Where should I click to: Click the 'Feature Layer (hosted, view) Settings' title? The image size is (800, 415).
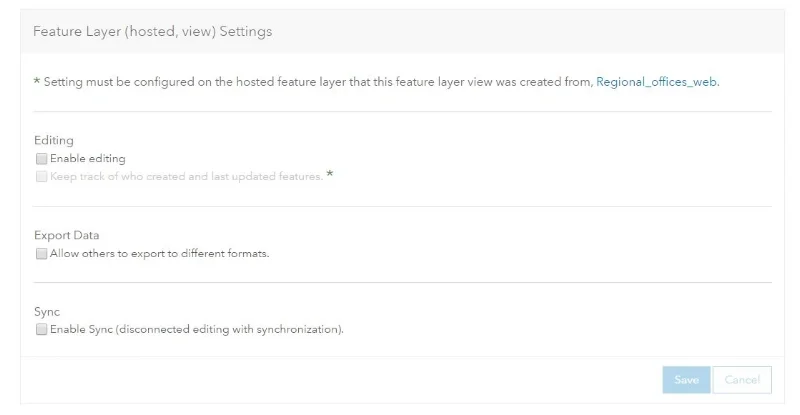point(153,31)
